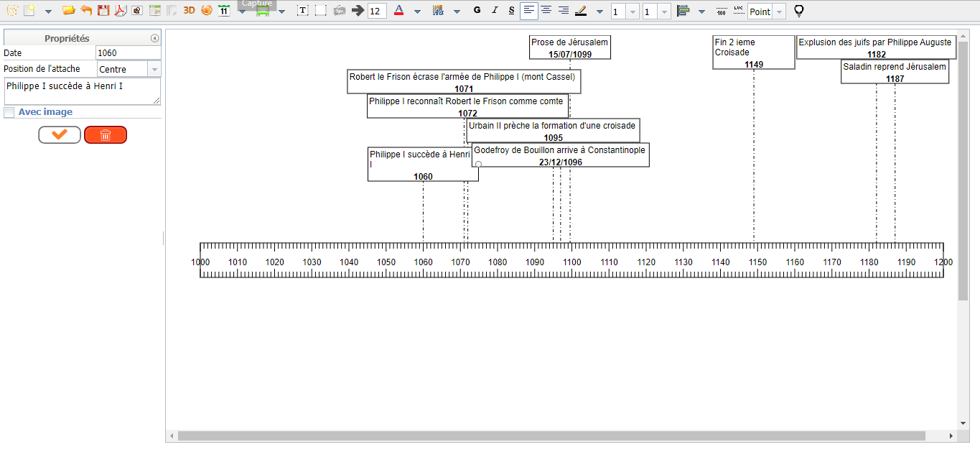Select Urbain II prêche event box
Screen dimensions: 980x465
tap(553, 131)
